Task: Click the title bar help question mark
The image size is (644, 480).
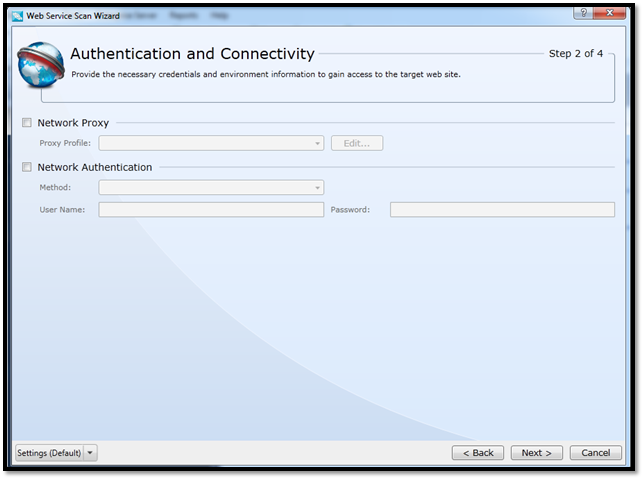Action: [581, 13]
